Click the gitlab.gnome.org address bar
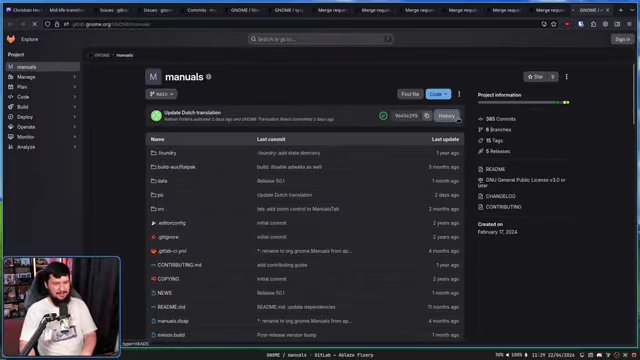Screen dimensions: 640x360 click(302, 24)
